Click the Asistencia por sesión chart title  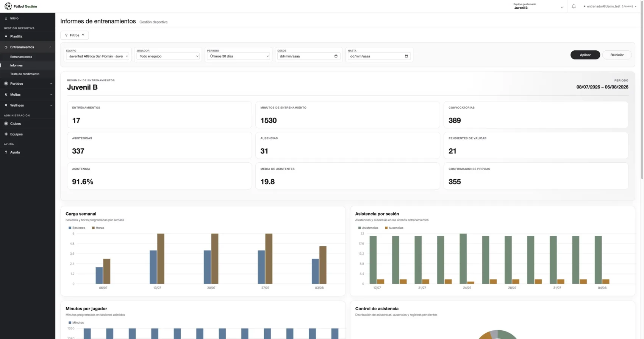click(377, 214)
